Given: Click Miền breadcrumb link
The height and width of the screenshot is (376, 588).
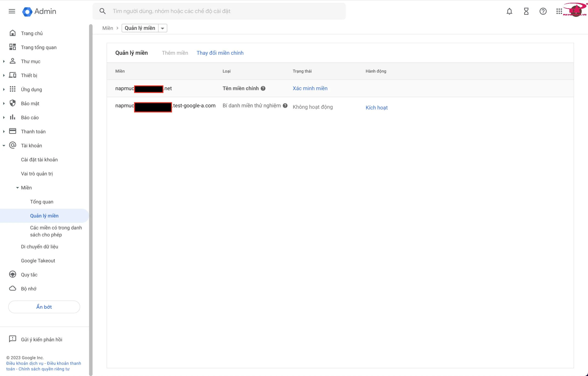Looking at the screenshot, I should point(108,28).
